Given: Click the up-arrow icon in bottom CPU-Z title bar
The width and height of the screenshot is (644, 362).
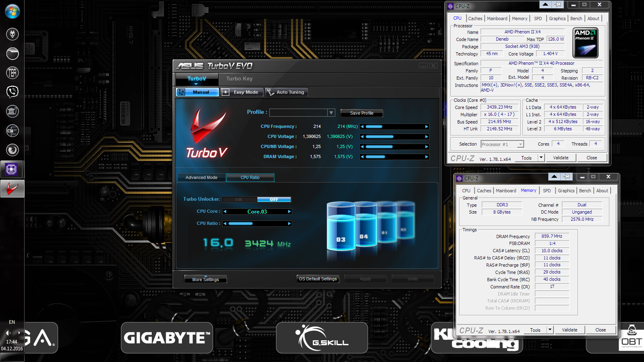Looking at the screenshot, I should click(x=554, y=177).
